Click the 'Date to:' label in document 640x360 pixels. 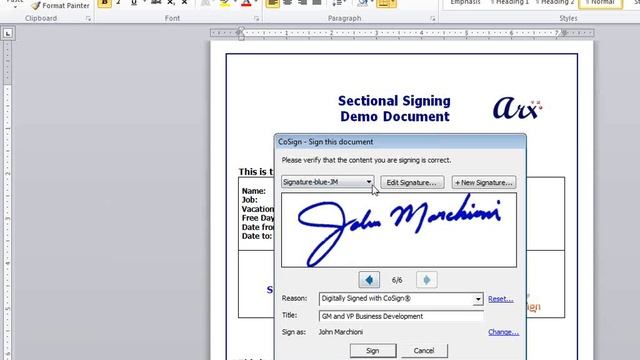(x=257, y=236)
